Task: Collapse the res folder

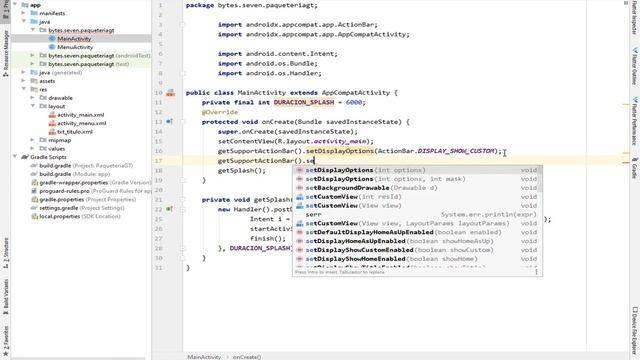Action: tap(24, 89)
